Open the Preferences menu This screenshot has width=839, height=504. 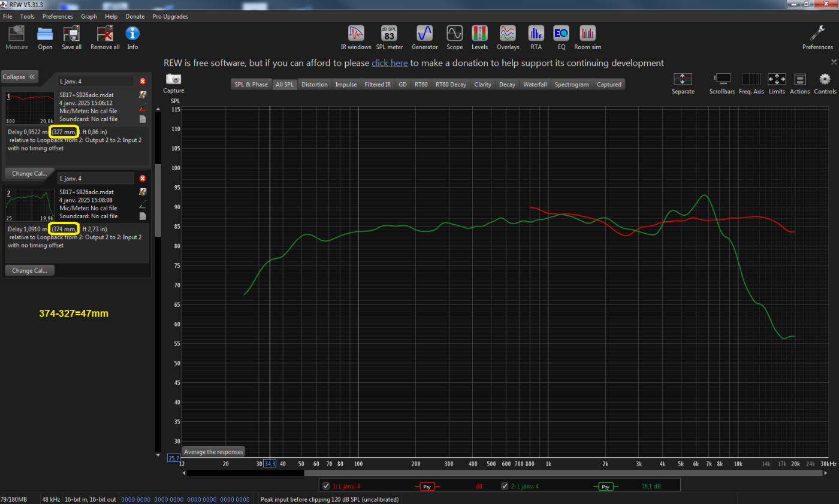(x=58, y=16)
